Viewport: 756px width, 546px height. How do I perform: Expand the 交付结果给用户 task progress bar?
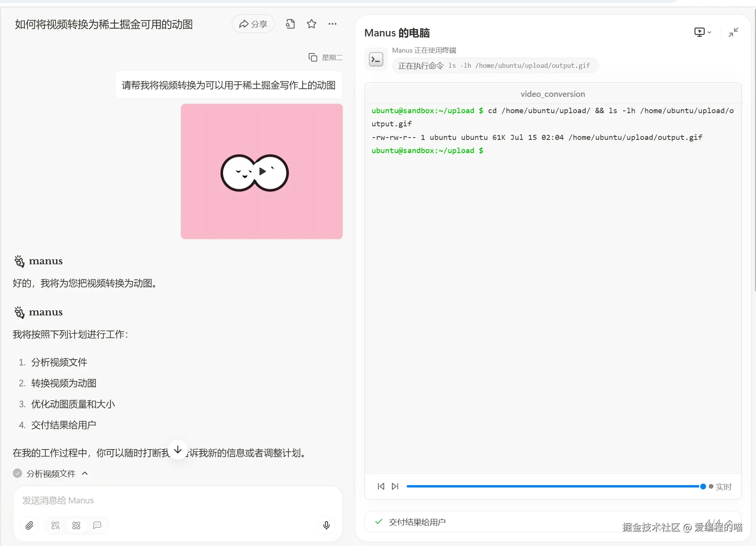[x=730, y=522]
